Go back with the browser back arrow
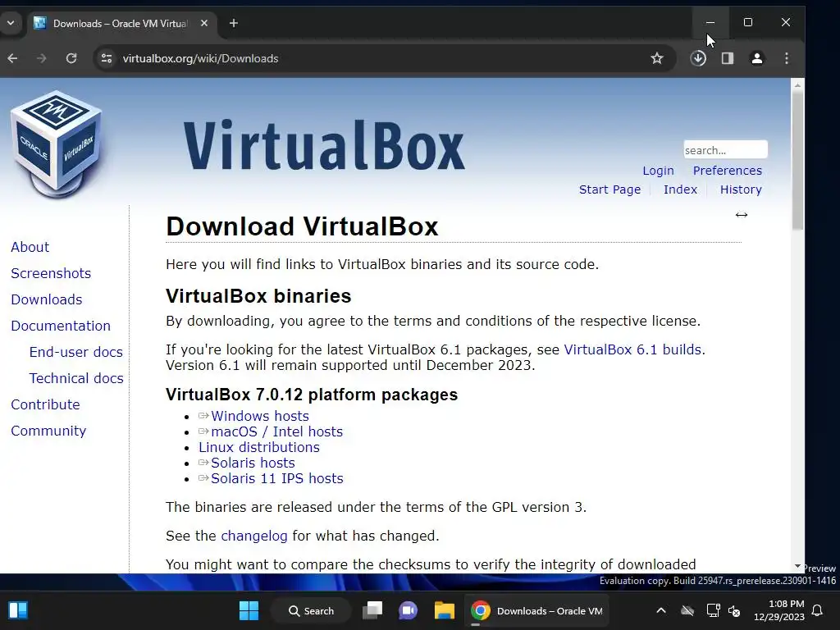The image size is (840, 630). tap(12, 58)
